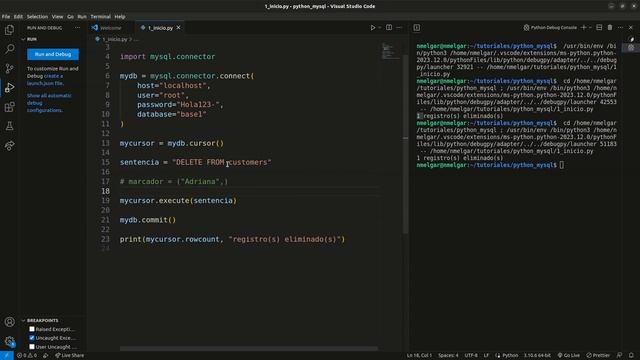Image resolution: width=640 pixels, height=360 pixels.
Task: Disable Uncaught Exceptions breakpoint checkbox
Action: pos(32,338)
